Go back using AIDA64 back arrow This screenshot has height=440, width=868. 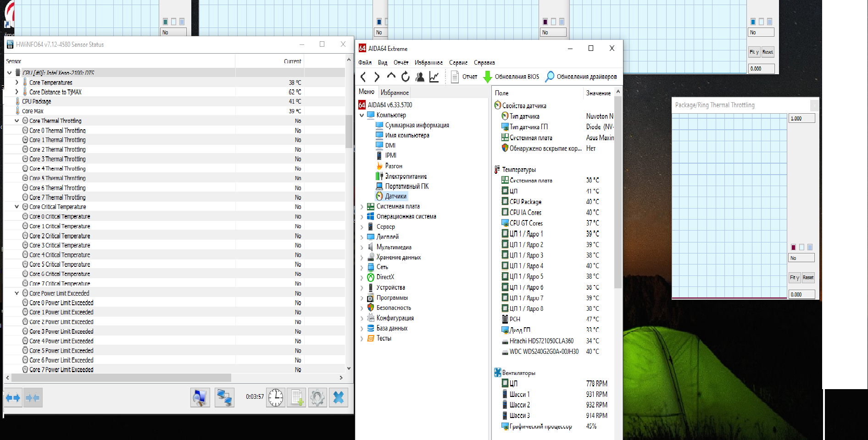pos(363,77)
